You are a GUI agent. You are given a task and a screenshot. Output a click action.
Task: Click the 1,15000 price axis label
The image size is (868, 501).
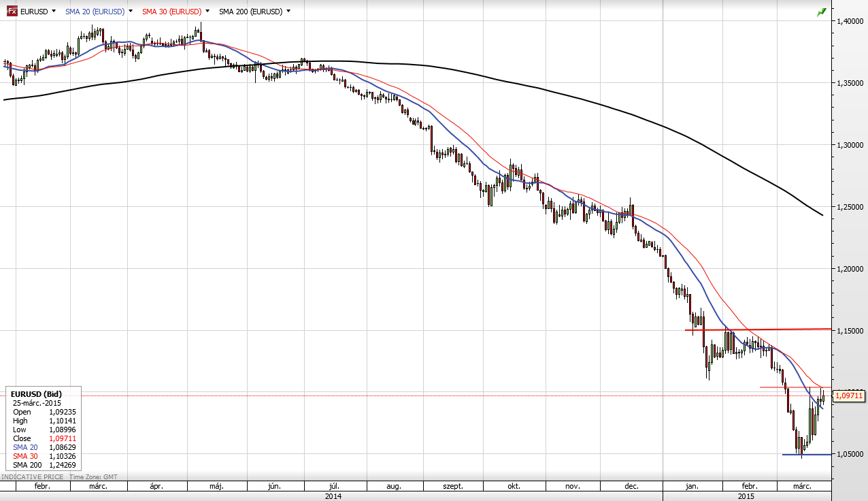click(850, 331)
